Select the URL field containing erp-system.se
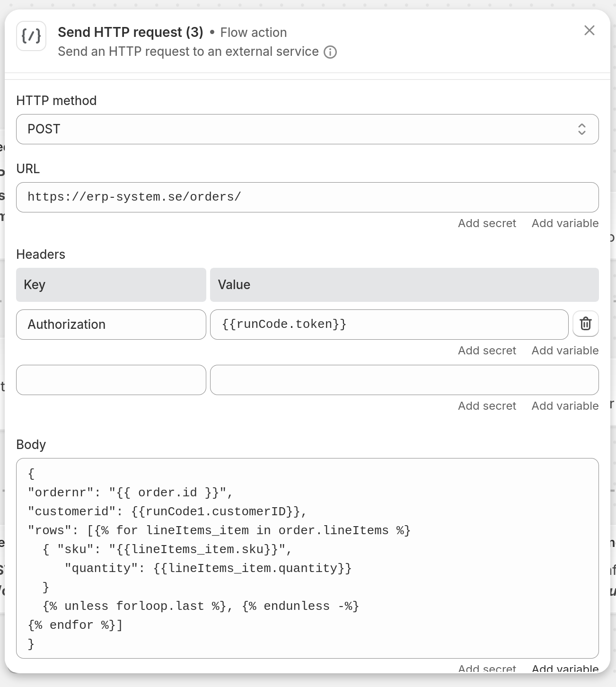This screenshot has height=687, width=616. point(308,197)
